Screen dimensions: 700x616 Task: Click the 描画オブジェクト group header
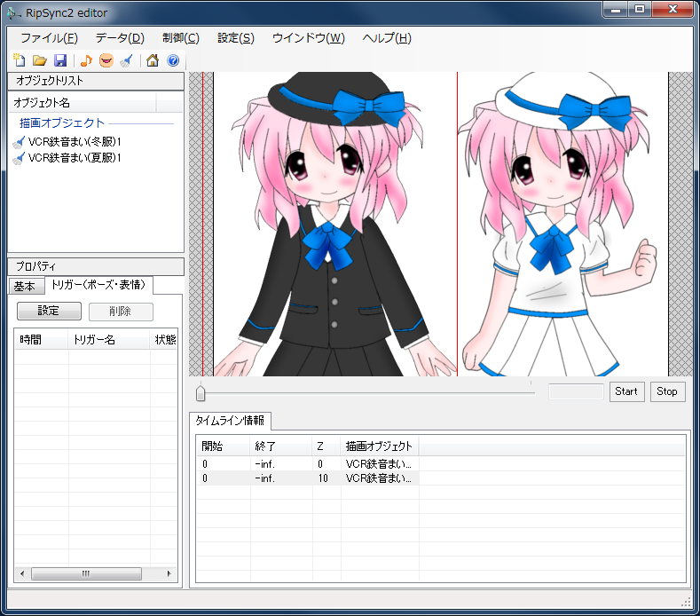[x=61, y=122]
